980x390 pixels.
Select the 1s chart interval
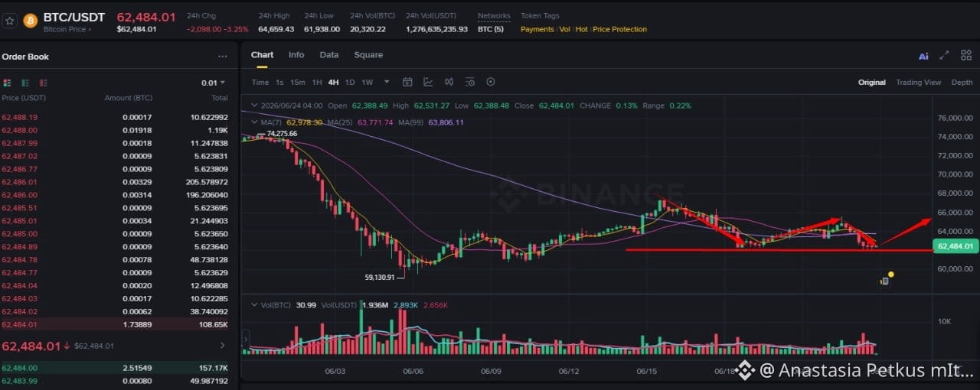279,83
